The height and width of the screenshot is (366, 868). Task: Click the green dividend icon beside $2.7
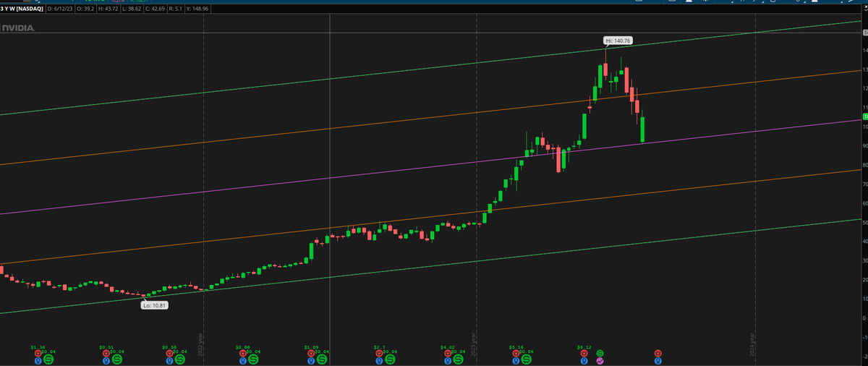click(x=390, y=359)
